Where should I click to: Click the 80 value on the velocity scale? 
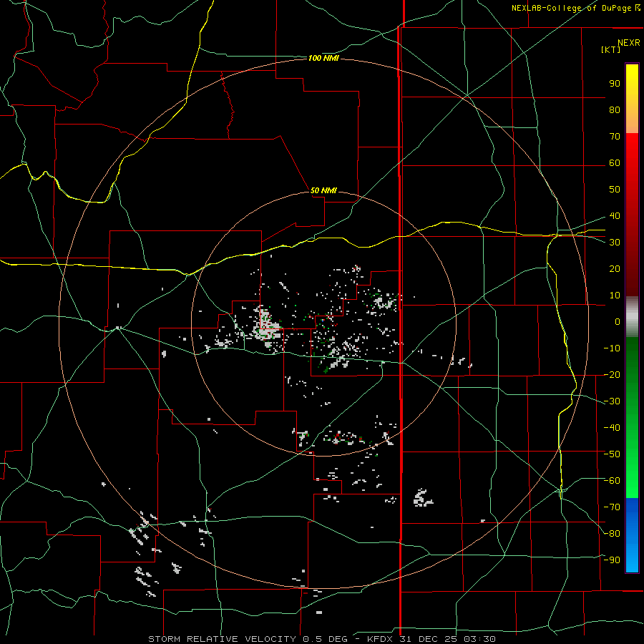pyautogui.click(x=615, y=110)
